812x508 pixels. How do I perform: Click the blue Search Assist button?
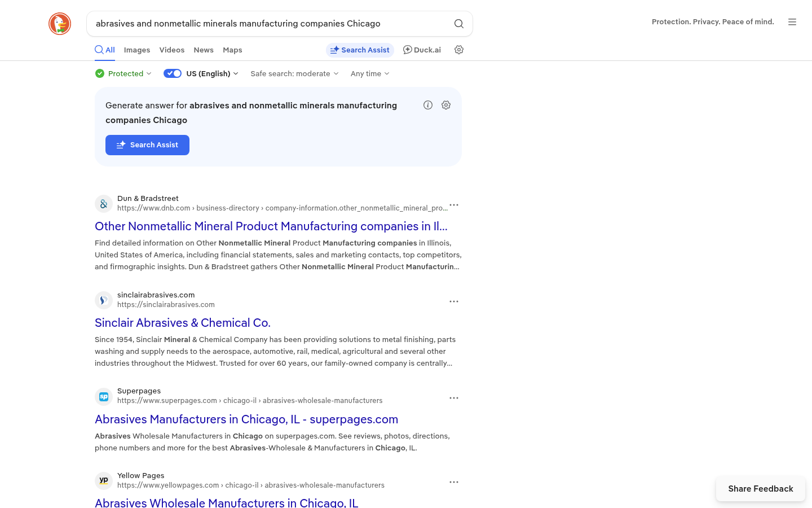pos(147,145)
